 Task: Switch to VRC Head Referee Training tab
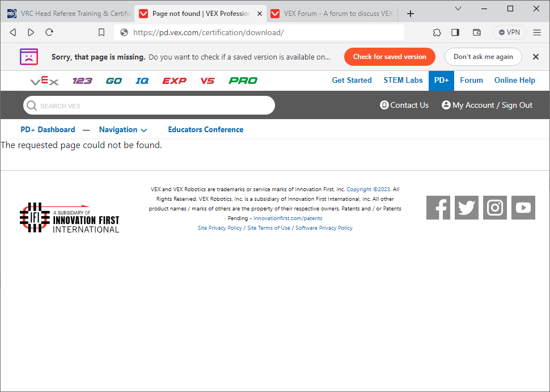click(x=69, y=14)
